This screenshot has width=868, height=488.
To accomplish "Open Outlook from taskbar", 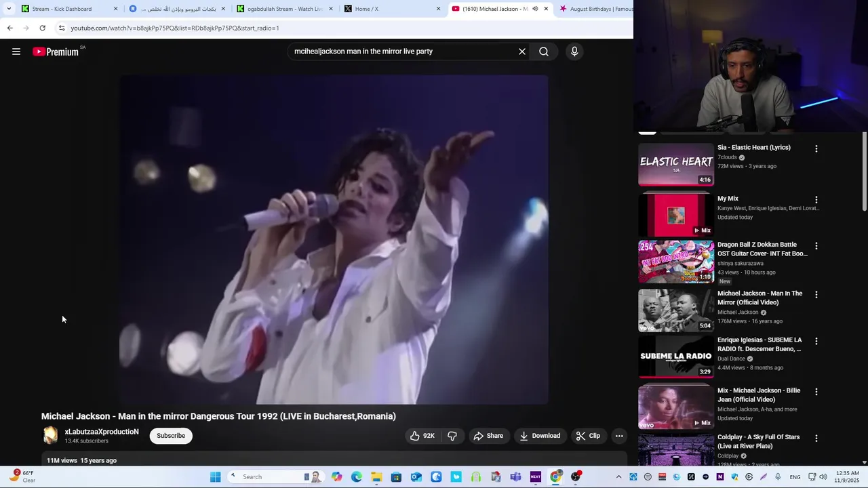I will coord(416,477).
